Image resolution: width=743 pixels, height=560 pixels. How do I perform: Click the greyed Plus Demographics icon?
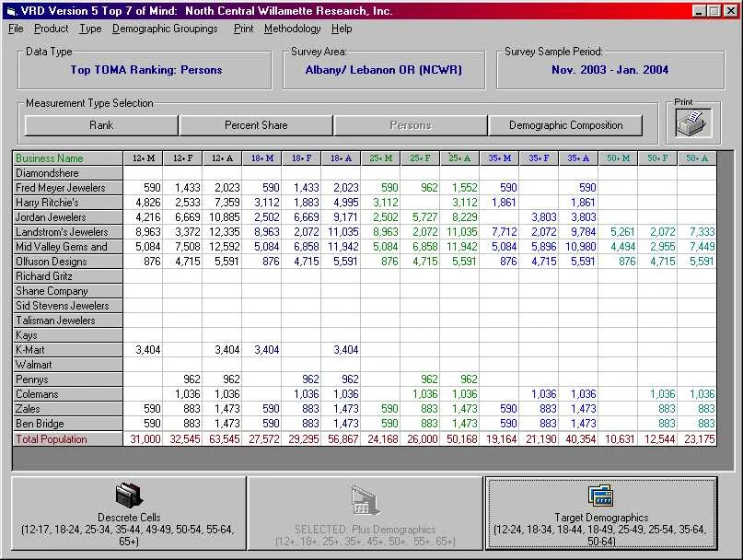point(365,501)
